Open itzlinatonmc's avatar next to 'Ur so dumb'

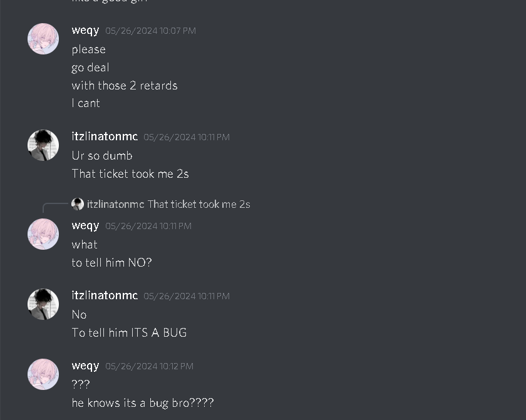tap(43, 145)
